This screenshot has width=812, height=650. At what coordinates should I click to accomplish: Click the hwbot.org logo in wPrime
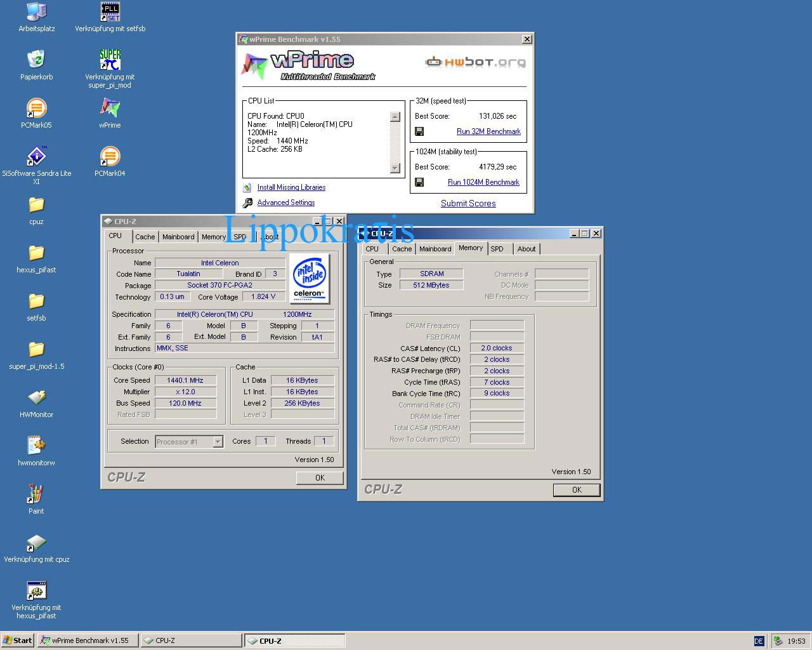pyautogui.click(x=475, y=62)
